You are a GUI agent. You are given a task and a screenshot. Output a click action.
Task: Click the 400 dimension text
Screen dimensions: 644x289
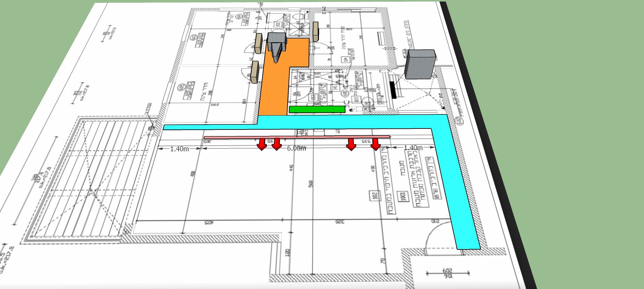coord(193,174)
